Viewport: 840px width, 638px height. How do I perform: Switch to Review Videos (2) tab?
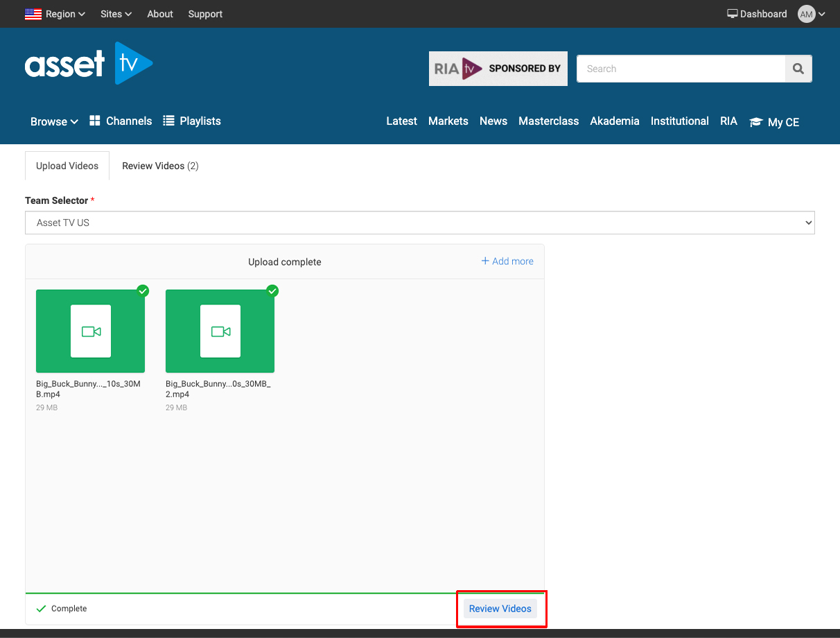160,166
